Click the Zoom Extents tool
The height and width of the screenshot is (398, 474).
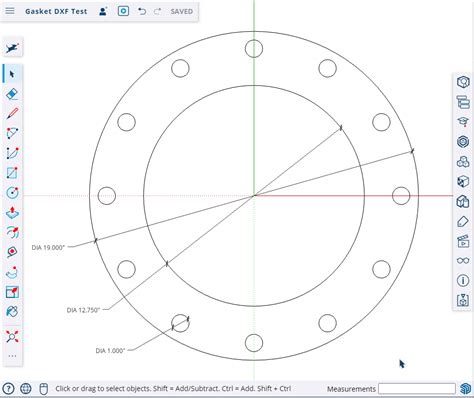(x=12, y=337)
